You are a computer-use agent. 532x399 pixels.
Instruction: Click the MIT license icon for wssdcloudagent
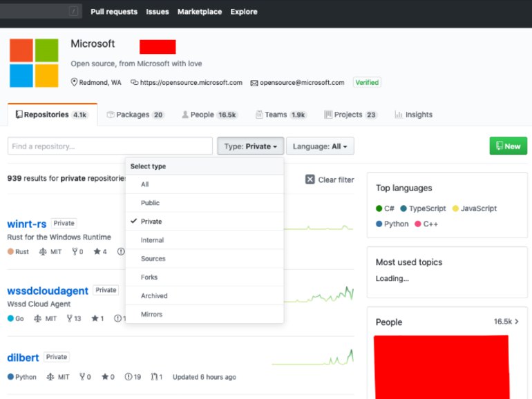(x=38, y=318)
